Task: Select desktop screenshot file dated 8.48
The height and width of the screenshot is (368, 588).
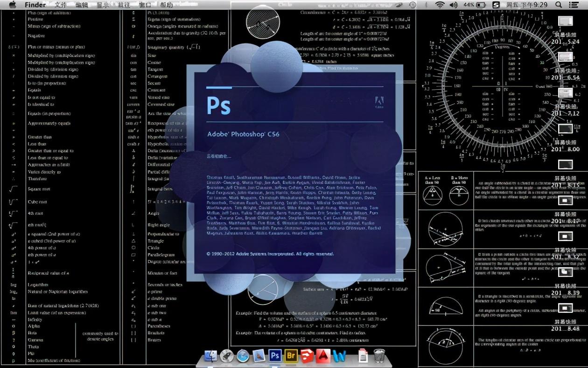Action: (x=565, y=308)
